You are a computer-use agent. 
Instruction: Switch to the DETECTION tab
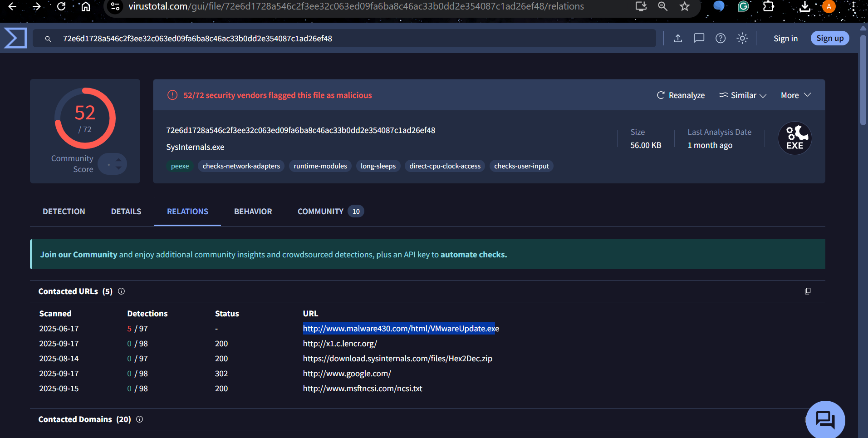click(x=64, y=212)
